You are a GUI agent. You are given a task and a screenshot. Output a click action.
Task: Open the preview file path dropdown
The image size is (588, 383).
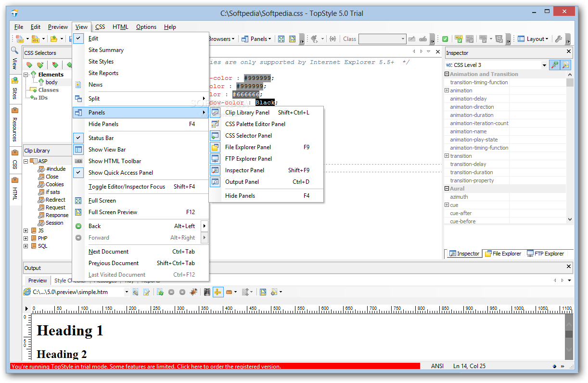tap(127, 292)
